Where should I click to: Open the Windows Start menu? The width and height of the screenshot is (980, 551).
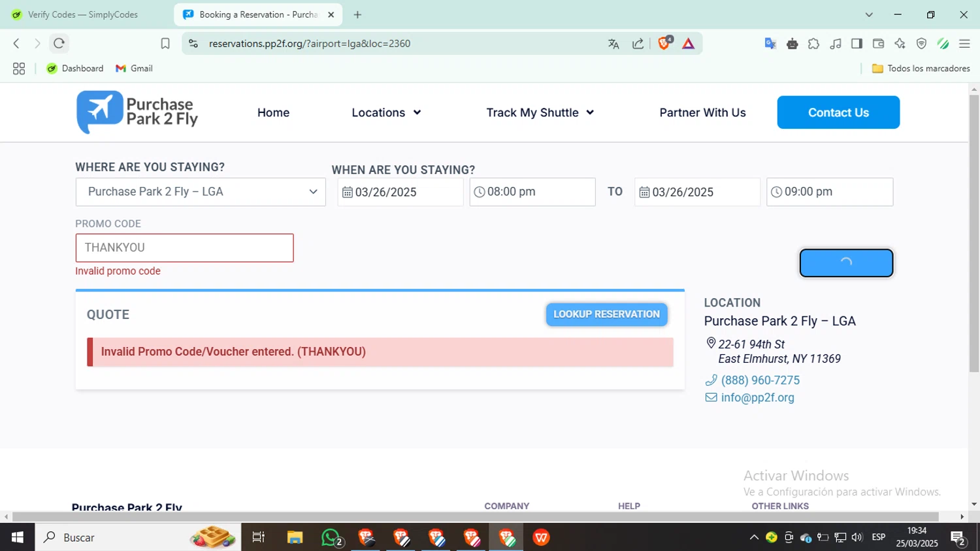point(17,537)
